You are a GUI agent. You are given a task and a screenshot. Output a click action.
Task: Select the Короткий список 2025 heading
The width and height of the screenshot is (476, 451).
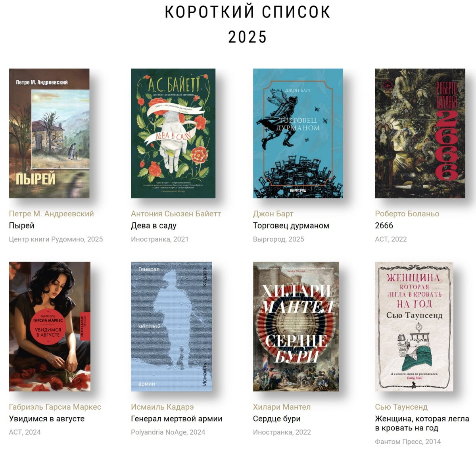coord(248,25)
